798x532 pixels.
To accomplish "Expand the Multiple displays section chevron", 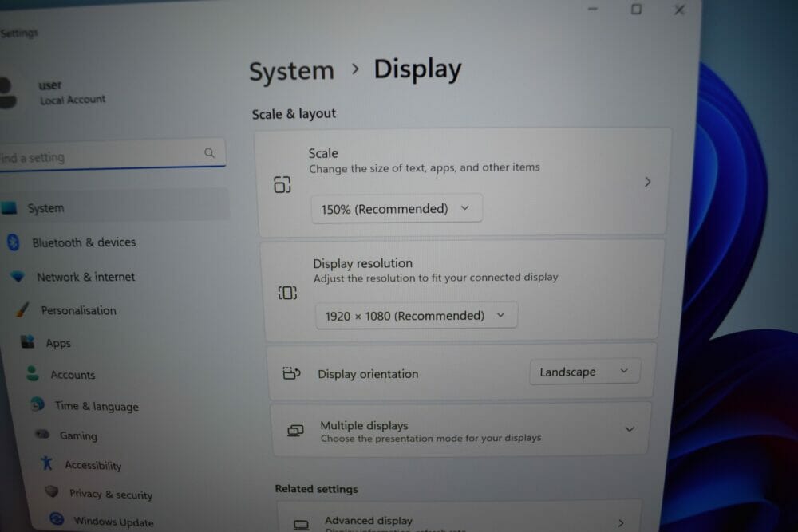I will pyautogui.click(x=630, y=429).
